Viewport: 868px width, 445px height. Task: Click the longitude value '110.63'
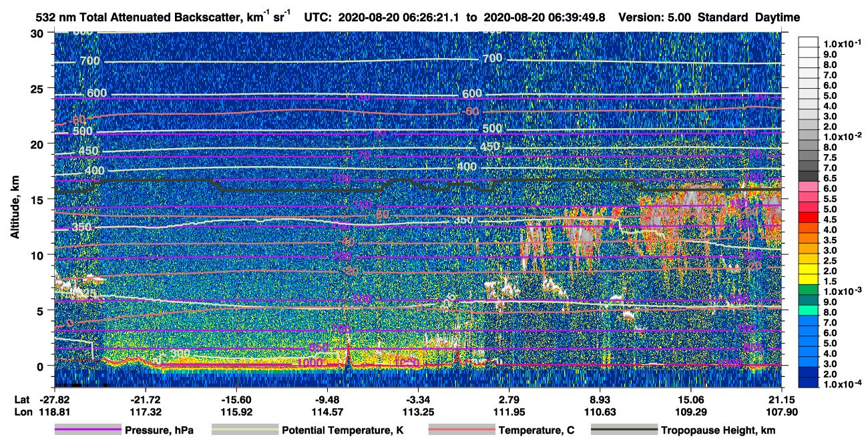coord(600,412)
